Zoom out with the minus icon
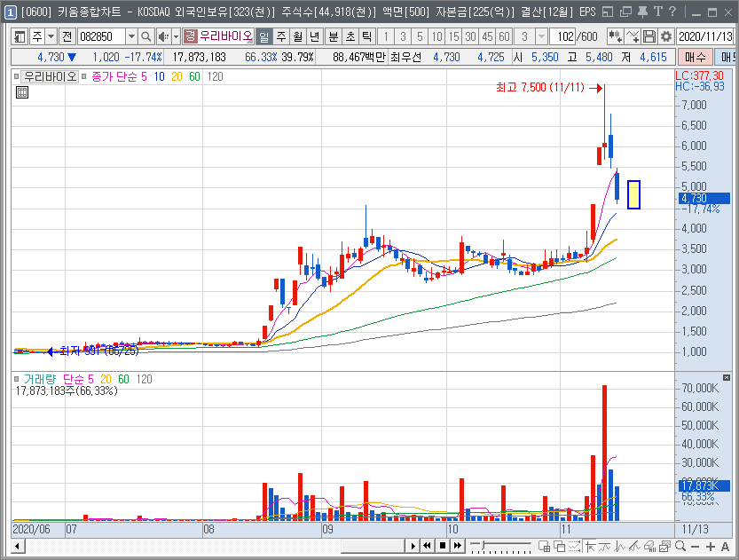This screenshot has width=739, height=560. pyautogui.click(x=695, y=547)
